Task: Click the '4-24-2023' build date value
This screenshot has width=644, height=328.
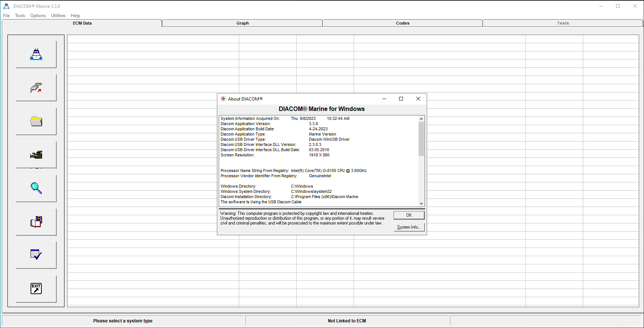Action: 318,129
